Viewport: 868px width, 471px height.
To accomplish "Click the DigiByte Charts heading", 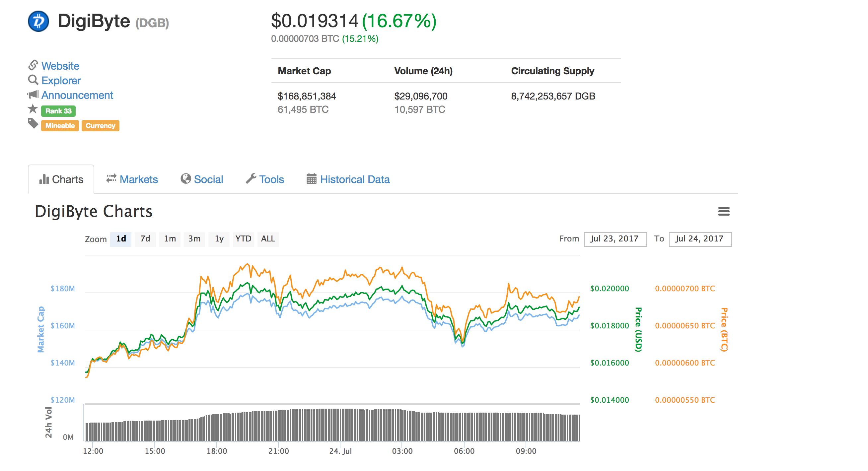I will [x=94, y=212].
